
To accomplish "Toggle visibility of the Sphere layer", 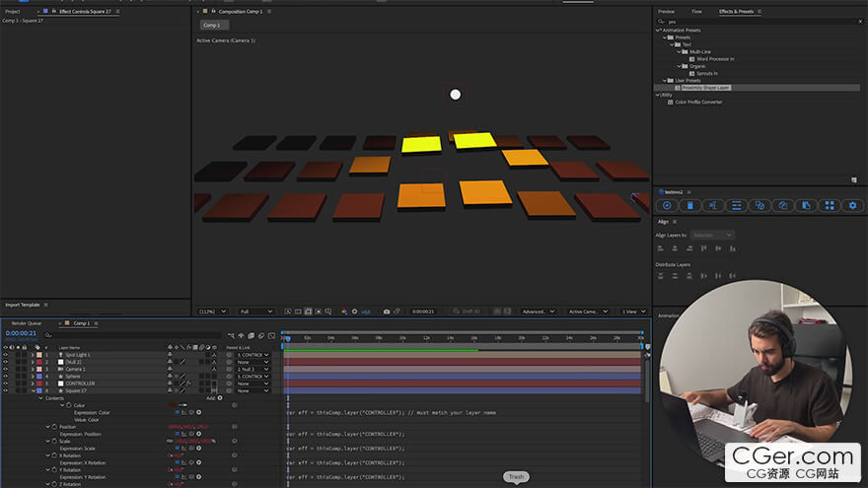I will click(5, 376).
